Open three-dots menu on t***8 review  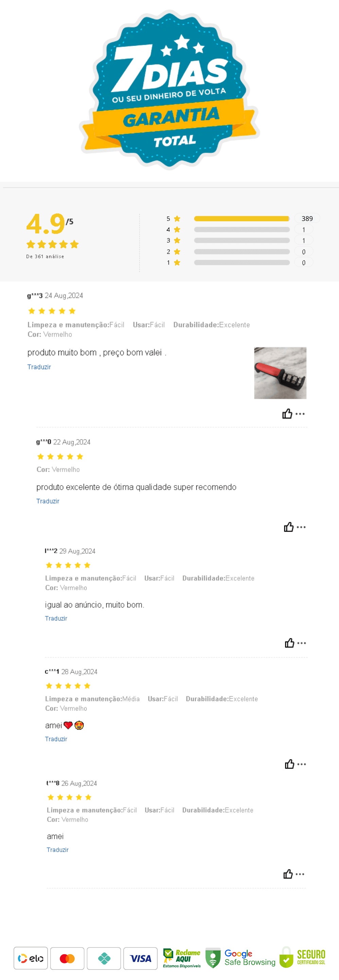[300, 874]
